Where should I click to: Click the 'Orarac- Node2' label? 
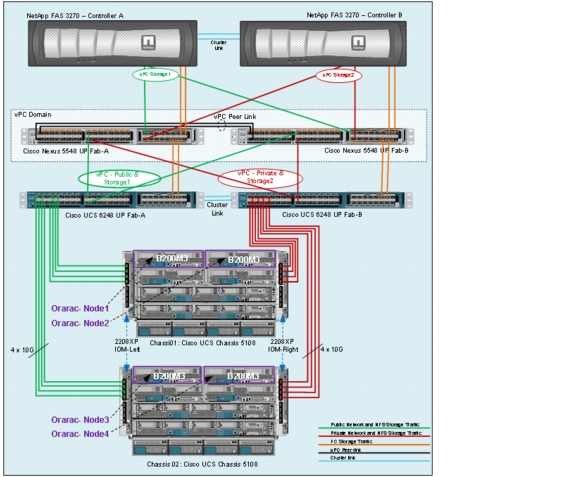(80, 323)
